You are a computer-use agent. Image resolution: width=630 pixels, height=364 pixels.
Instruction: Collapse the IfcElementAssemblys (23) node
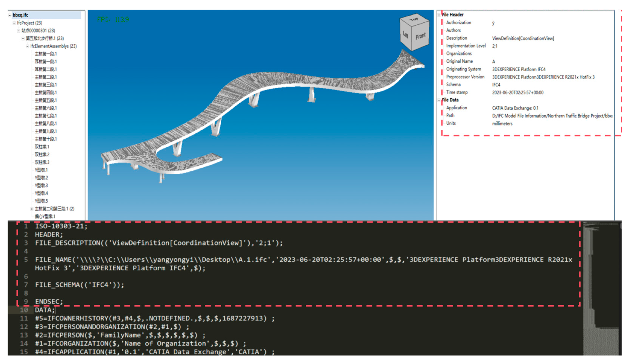click(x=27, y=46)
